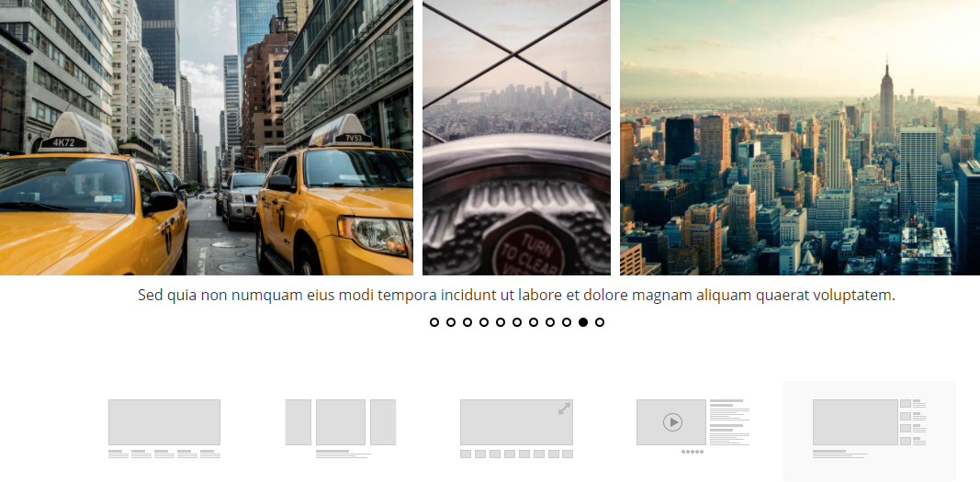The image size is (980, 482).
Task: Go to the seventh pagination dot
Action: click(x=533, y=322)
